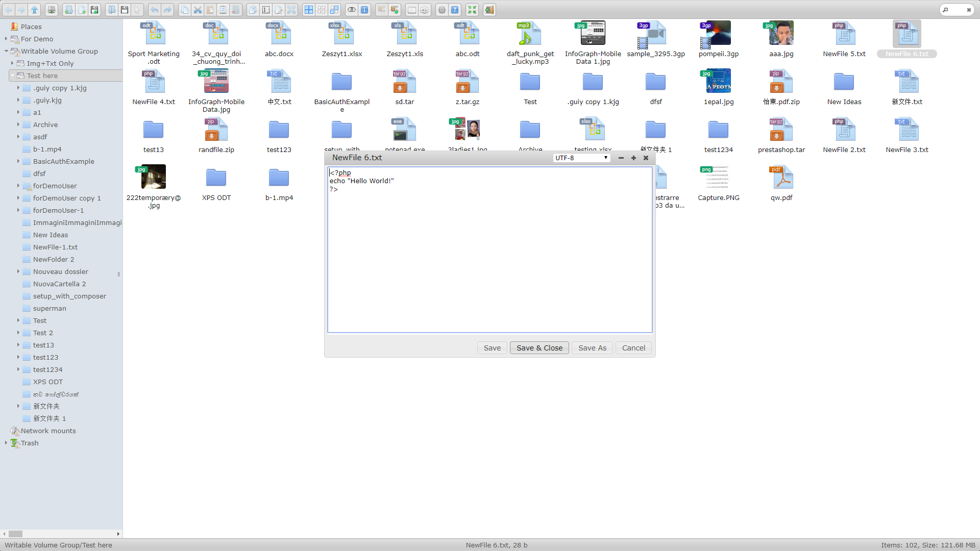Click Save As in the editor dialog

tap(592, 348)
